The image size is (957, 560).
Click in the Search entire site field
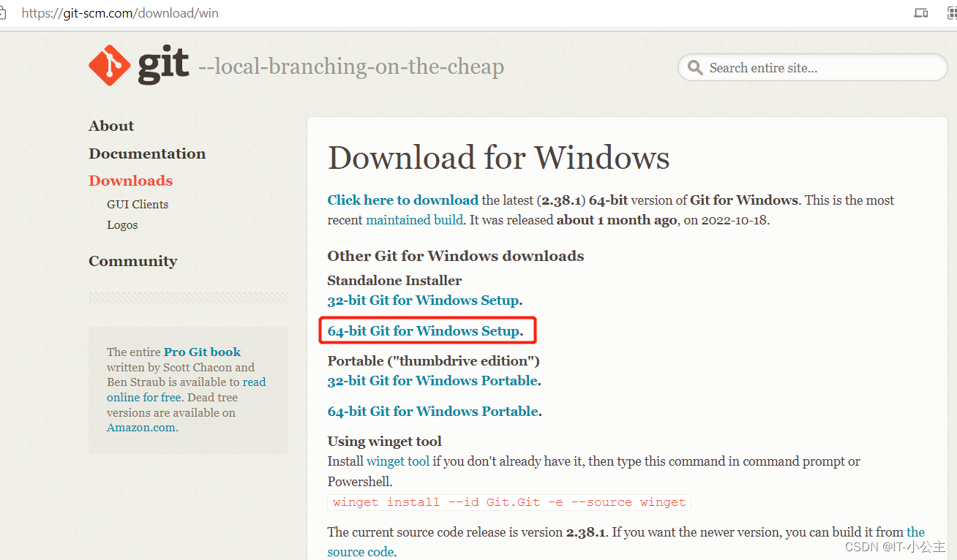click(x=812, y=67)
